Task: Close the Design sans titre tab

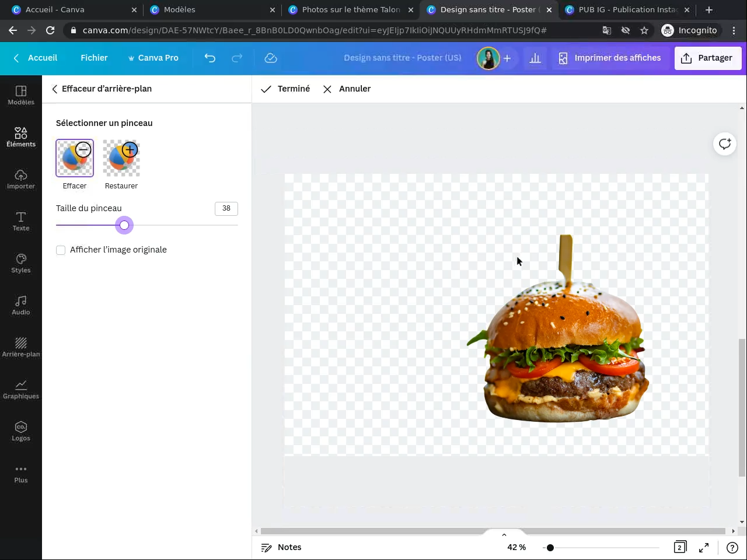Action: coord(549,10)
